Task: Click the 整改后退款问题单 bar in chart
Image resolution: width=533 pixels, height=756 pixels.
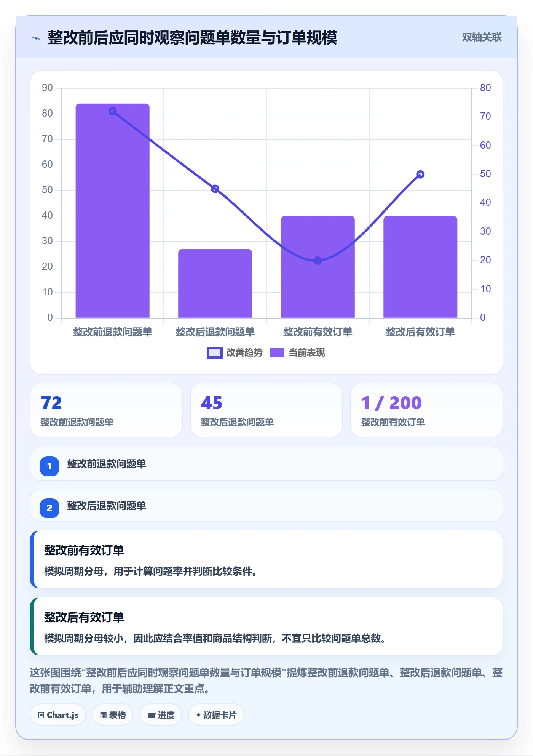Action: [x=215, y=283]
